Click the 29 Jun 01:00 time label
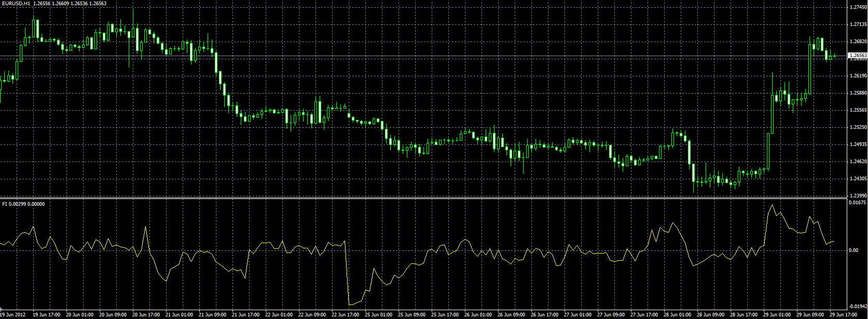This screenshot has width=868, height=319. (777, 315)
